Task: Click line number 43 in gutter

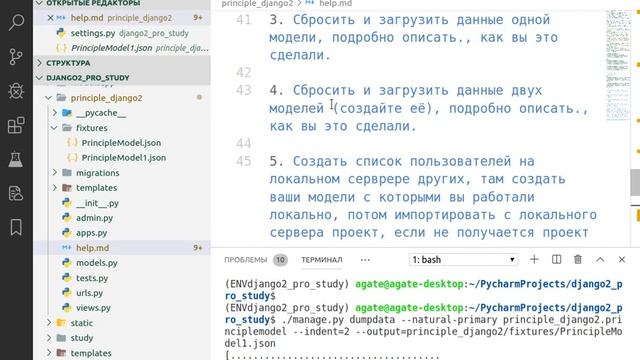Action: tap(244, 90)
